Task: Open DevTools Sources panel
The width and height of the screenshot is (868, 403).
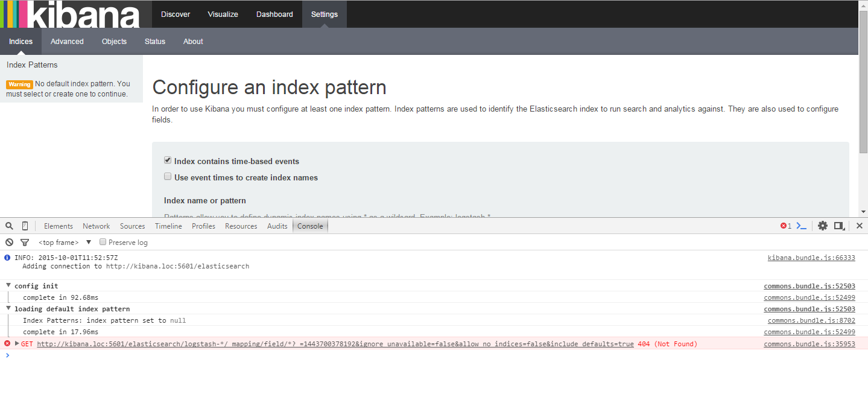Action: 133,226
